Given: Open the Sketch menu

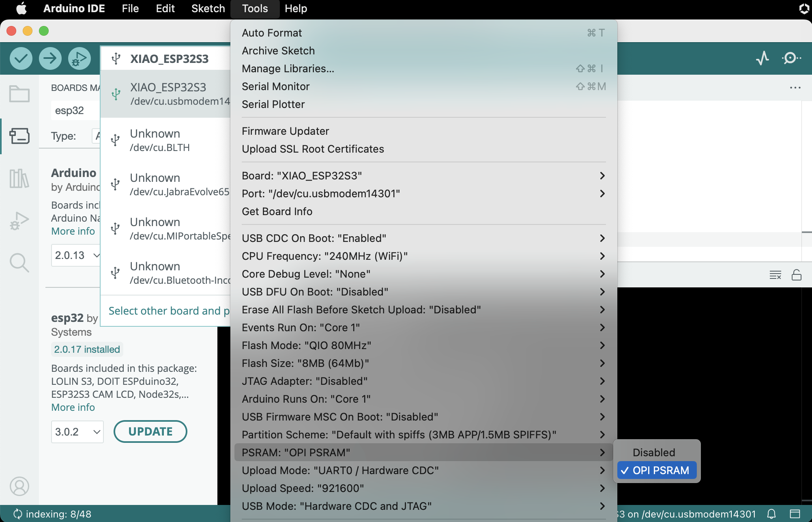Looking at the screenshot, I should pyautogui.click(x=208, y=9).
